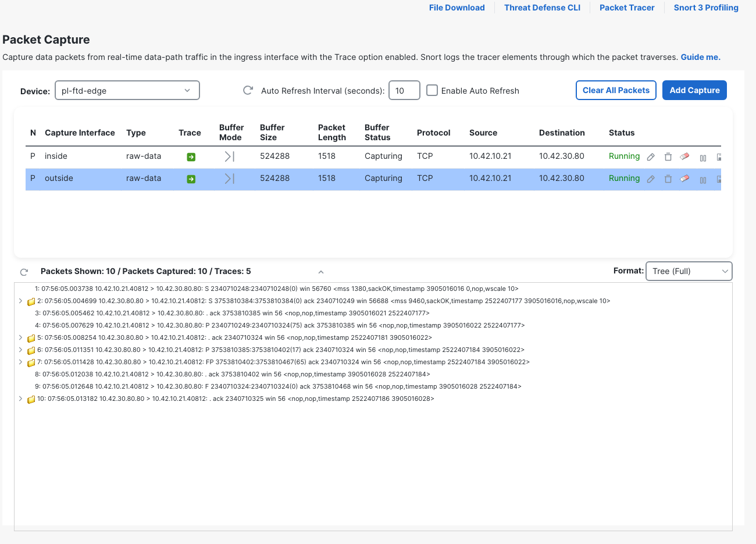Open the Guide me link
The image size is (756, 544).
click(x=701, y=57)
